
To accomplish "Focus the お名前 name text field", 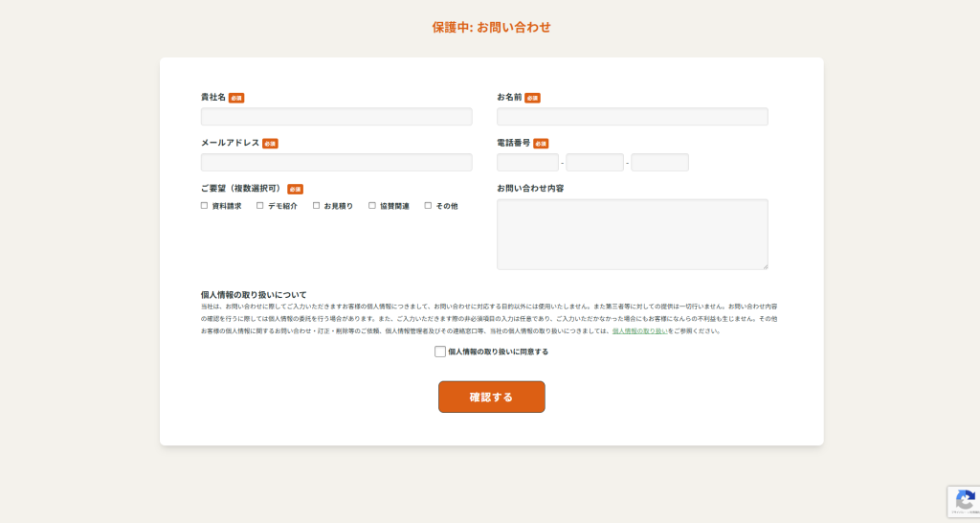I will [632, 117].
